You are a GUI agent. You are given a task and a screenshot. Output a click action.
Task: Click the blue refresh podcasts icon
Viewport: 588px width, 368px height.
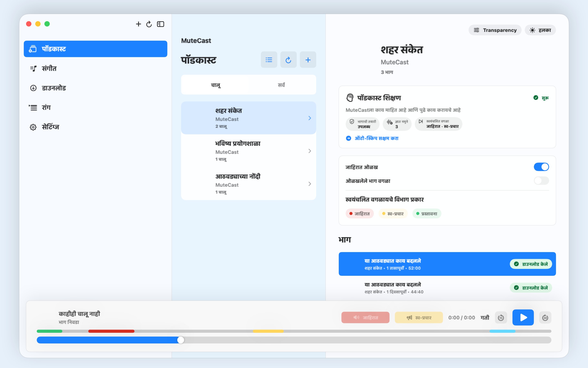(288, 60)
